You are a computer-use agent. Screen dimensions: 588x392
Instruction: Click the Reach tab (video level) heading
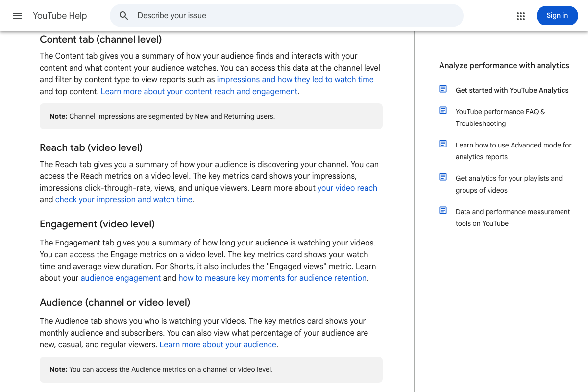tap(91, 147)
